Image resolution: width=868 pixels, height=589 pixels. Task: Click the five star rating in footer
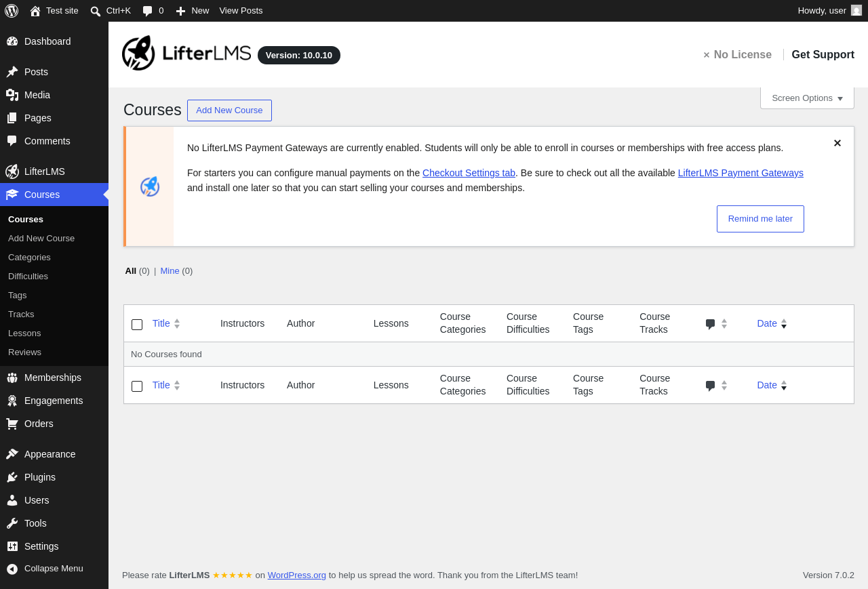232,575
